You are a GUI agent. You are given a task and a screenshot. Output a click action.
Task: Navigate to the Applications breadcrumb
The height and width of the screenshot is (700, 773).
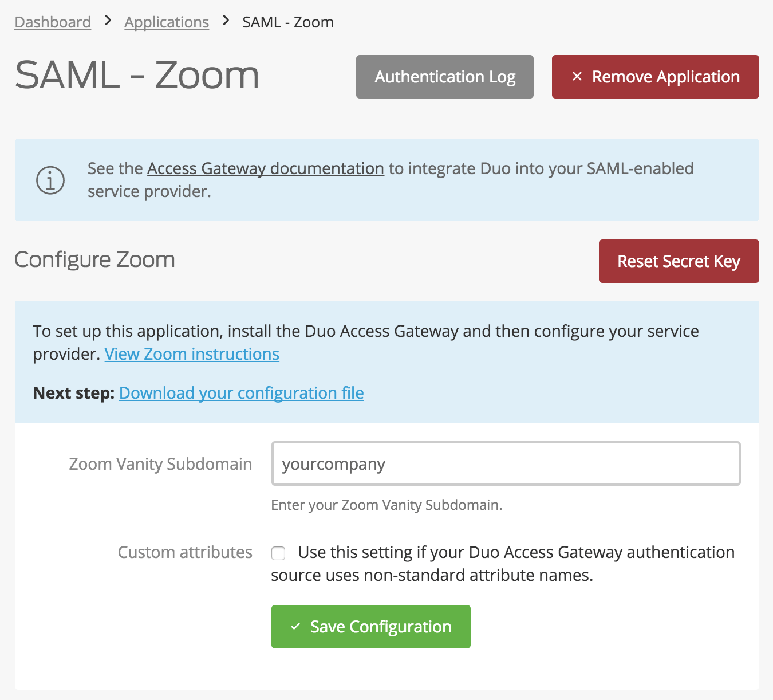click(x=167, y=22)
